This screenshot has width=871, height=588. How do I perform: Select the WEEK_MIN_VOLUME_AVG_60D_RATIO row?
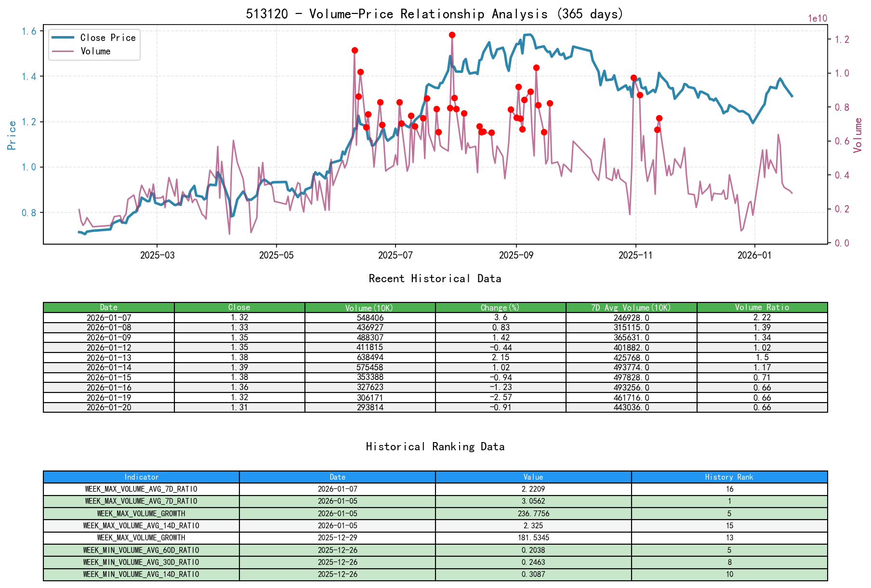142,549
